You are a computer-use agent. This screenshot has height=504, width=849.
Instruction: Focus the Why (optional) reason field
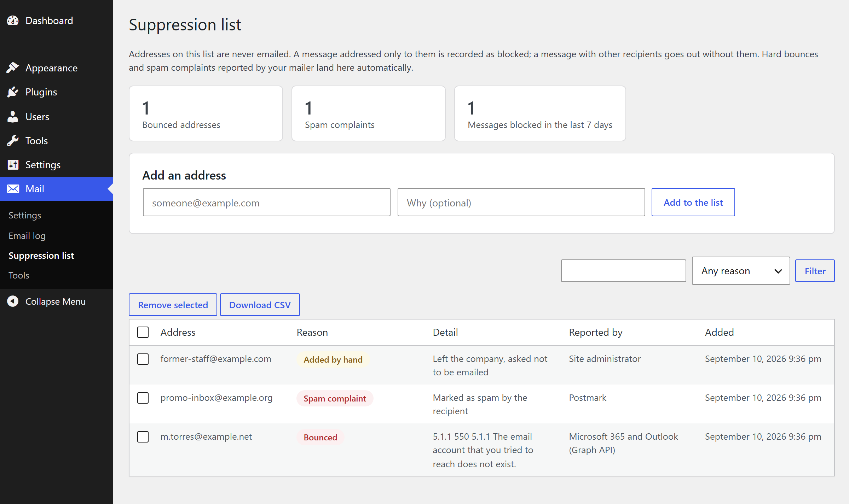click(521, 202)
